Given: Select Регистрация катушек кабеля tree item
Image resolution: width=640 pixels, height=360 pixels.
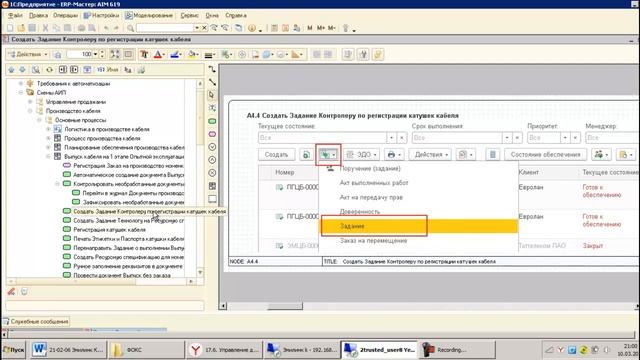Looking at the screenshot, I should tap(109, 229).
